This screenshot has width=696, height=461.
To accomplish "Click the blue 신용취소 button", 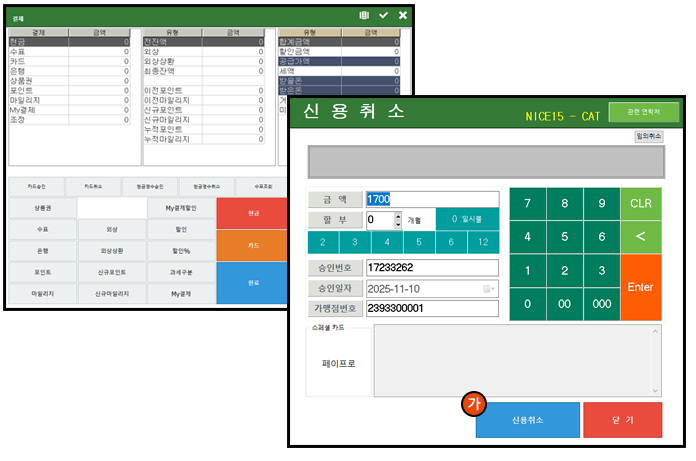I will (528, 420).
